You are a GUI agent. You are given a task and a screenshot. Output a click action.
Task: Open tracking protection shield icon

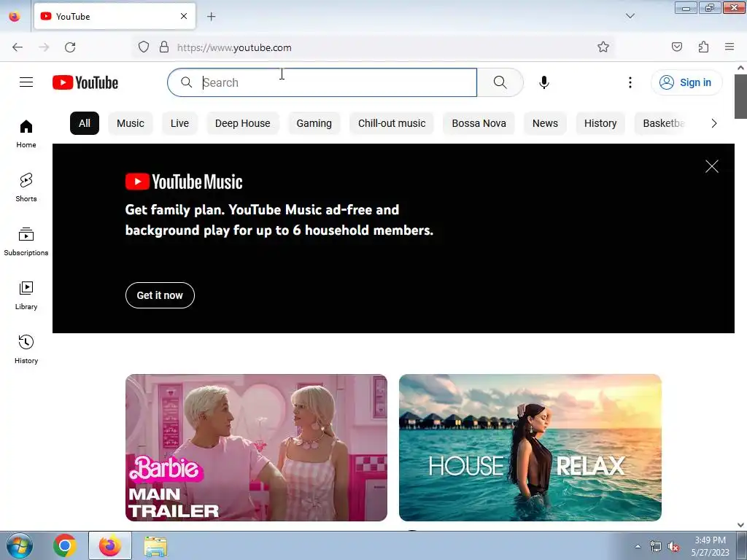click(x=144, y=47)
